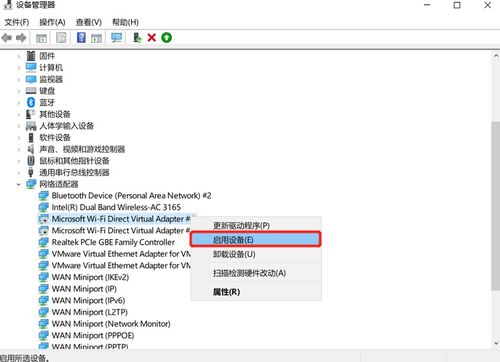
Task: Open the 查看(V) menu
Action: [x=88, y=22]
